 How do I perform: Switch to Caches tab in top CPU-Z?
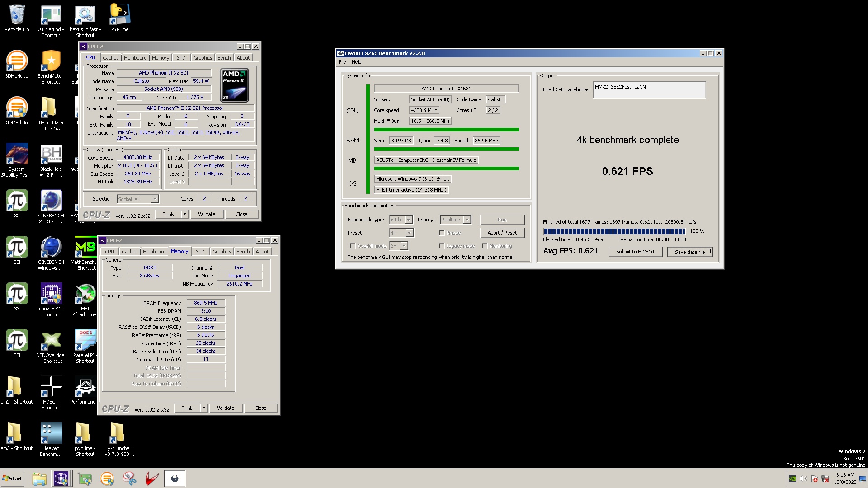pyautogui.click(x=110, y=58)
